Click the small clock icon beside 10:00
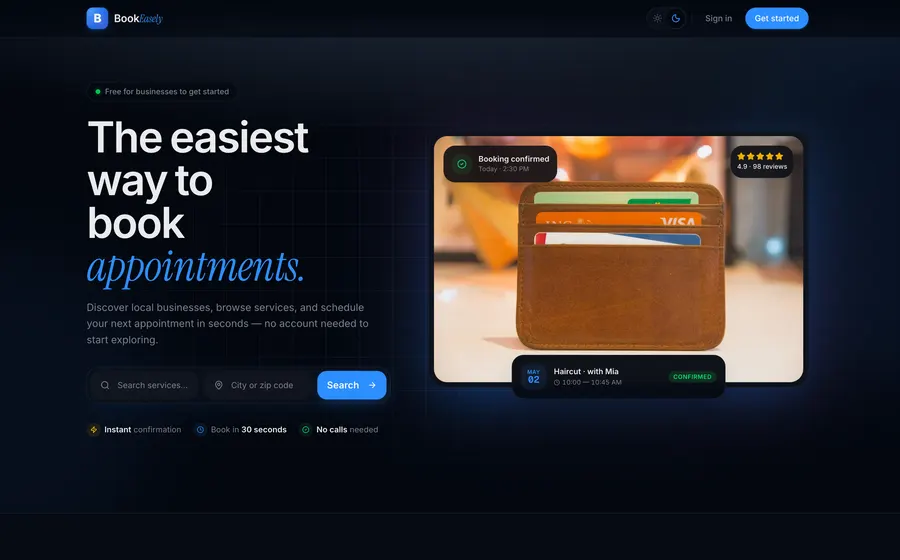 point(556,383)
